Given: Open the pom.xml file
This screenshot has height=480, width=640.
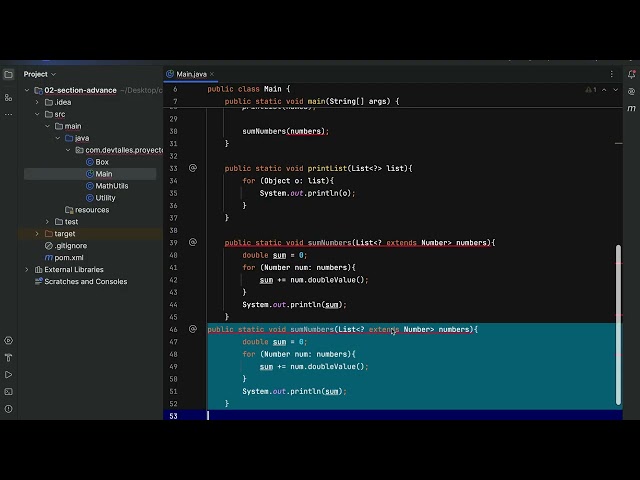Looking at the screenshot, I should coord(64,258).
